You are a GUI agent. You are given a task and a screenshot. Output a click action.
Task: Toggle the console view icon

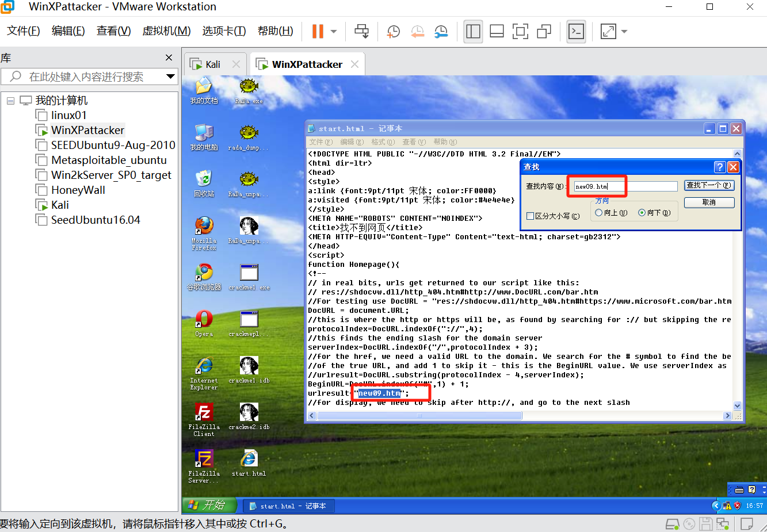point(576,31)
